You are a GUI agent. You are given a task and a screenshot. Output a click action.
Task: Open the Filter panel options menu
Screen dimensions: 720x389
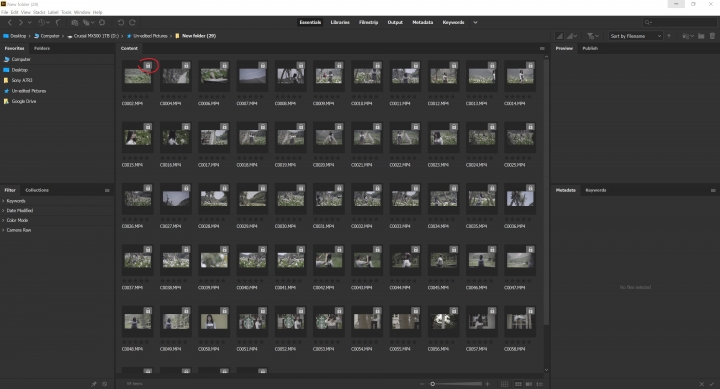pyautogui.click(x=107, y=190)
